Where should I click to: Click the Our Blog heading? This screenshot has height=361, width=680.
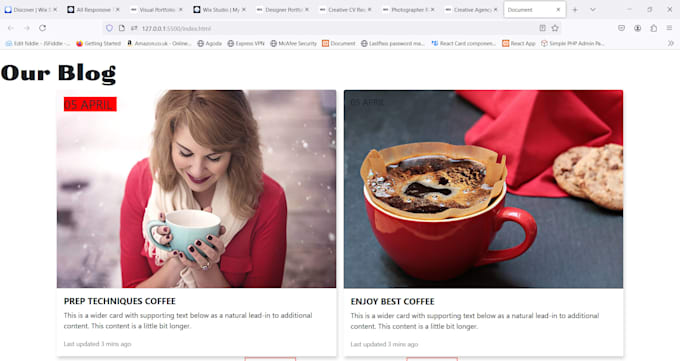pyautogui.click(x=59, y=73)
